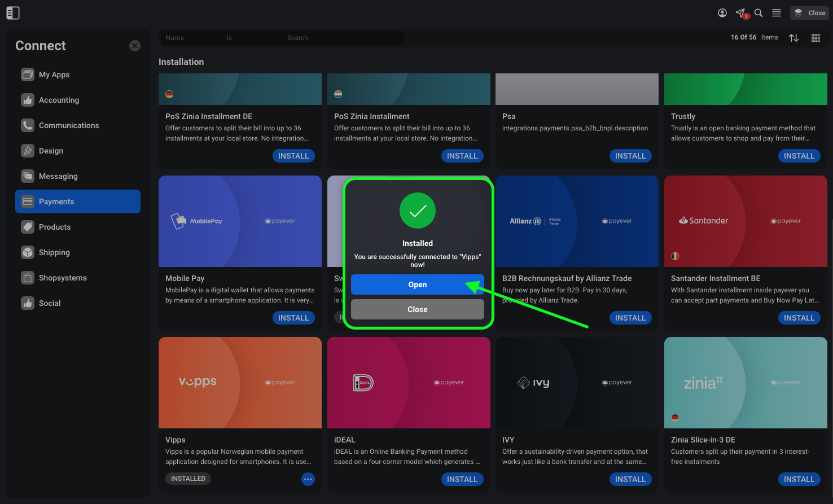
Task: Click Close in the Installed dialog
Action: pos(418,309)
